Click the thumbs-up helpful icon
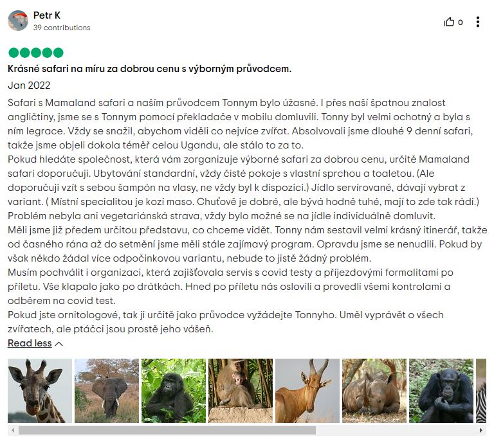 (449, 22)
